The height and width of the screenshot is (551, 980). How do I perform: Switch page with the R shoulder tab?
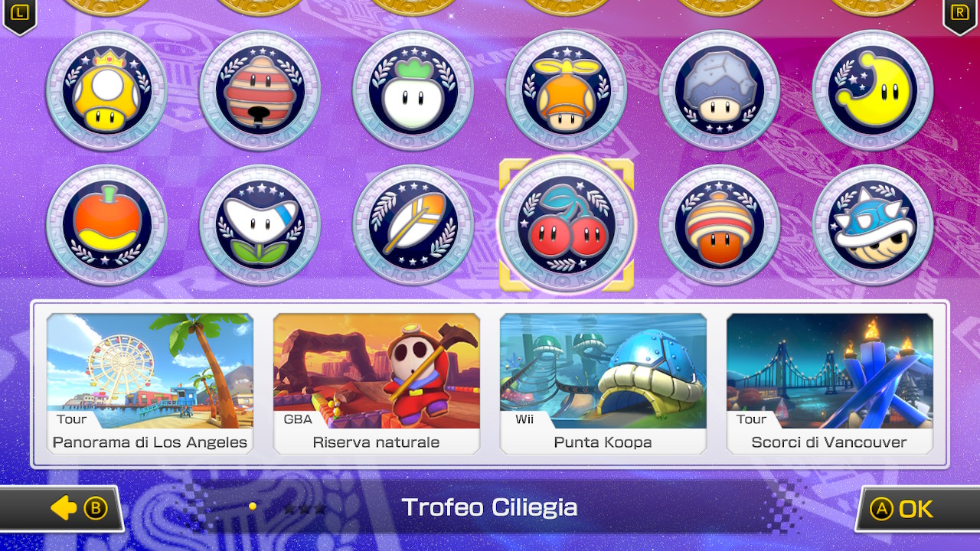[x=960, y=16]
